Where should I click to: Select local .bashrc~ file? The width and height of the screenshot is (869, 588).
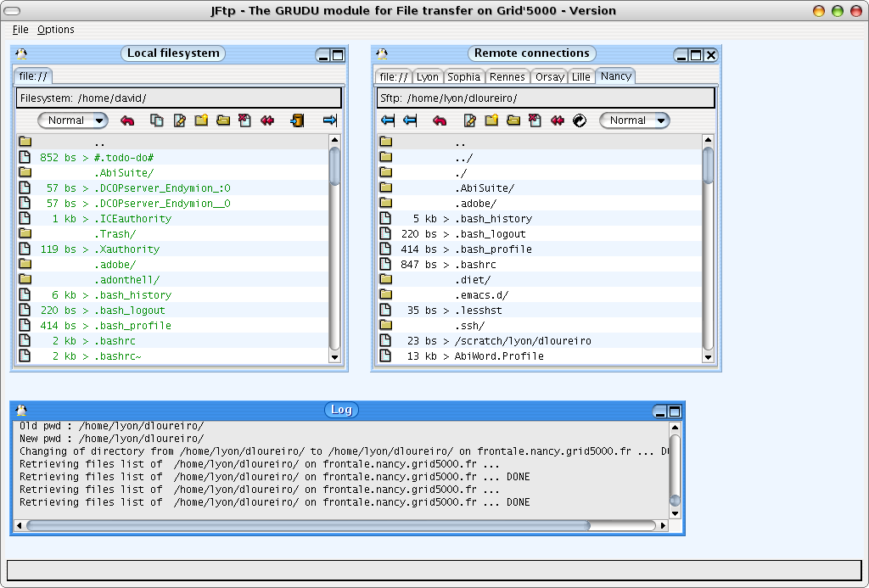pos(173,356)
